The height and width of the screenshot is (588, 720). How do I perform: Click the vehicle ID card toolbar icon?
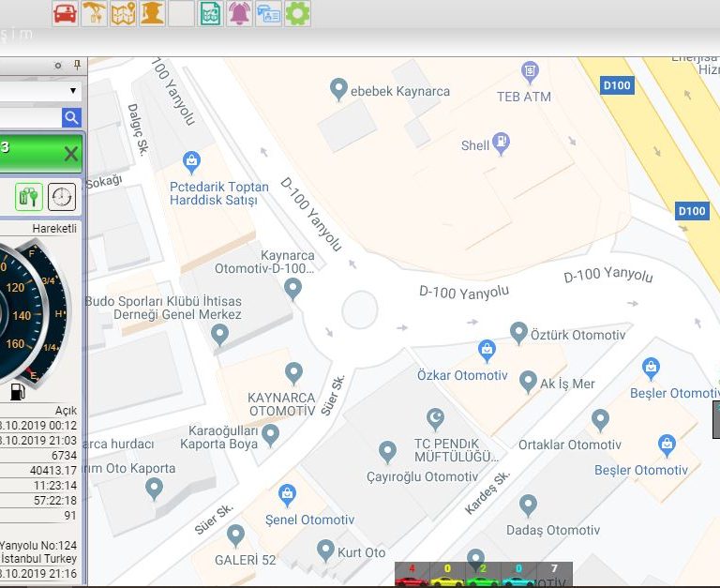pos(269,13)
